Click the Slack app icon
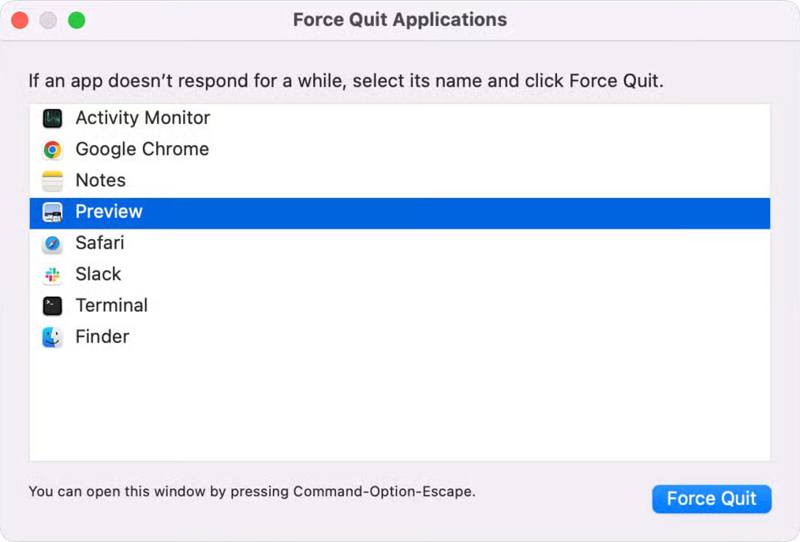The width and height of the screenshot is (800, 542). pos(53,275)
